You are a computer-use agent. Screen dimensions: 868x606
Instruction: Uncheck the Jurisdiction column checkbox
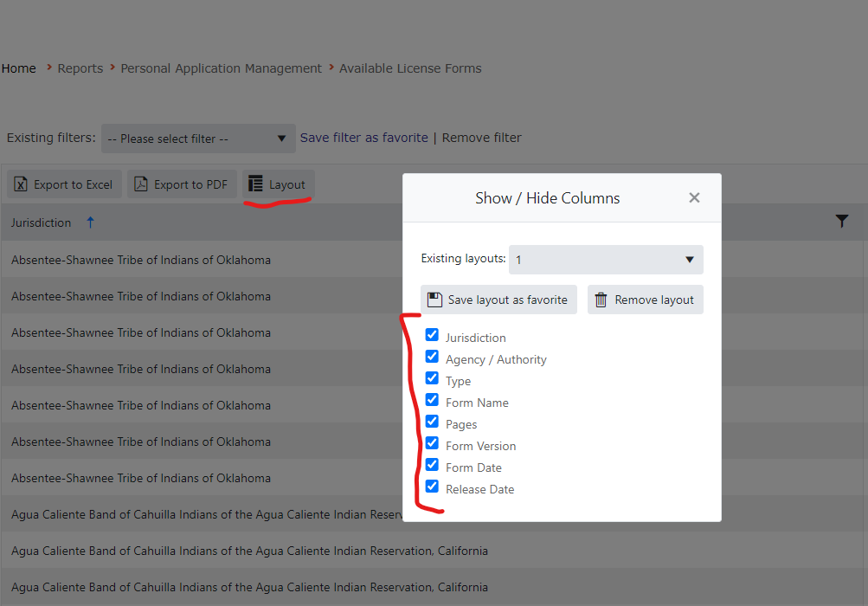pyautogui.click(x=432, y=335)
